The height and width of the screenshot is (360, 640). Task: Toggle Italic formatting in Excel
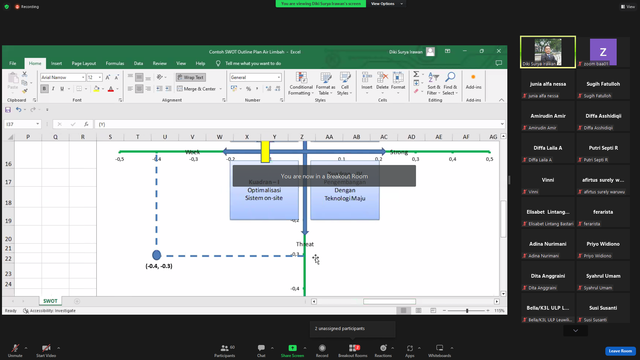(x=53, y=89)
